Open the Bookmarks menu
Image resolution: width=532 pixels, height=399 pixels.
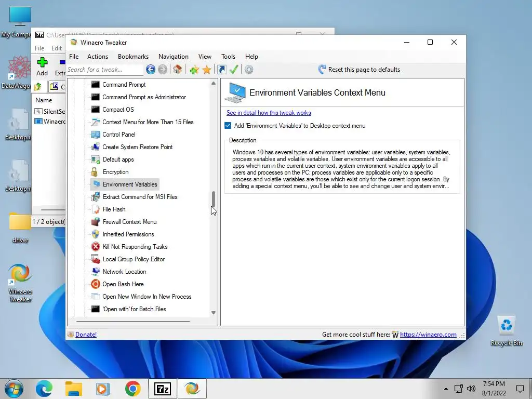point(133,57)
